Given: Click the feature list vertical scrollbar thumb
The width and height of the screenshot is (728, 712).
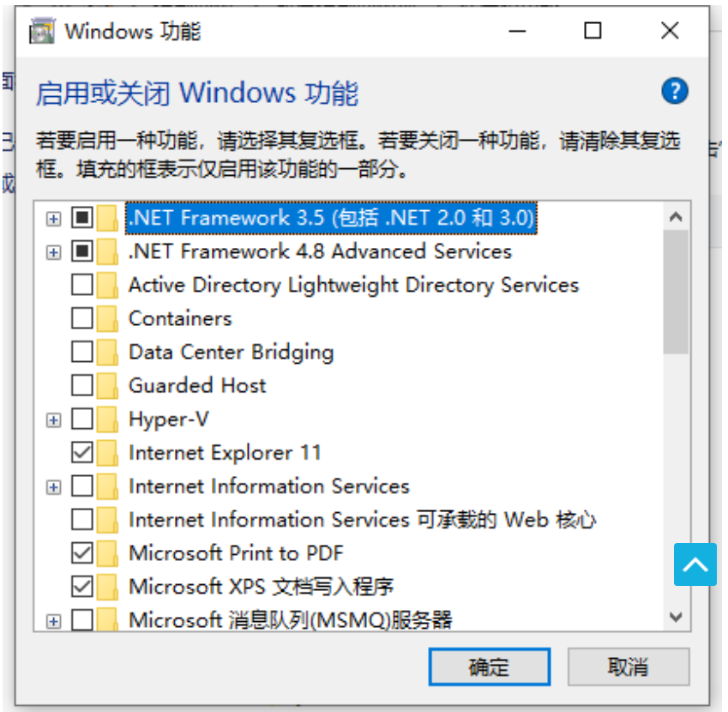Looking at the screenshot, I should pyautogui.click(x=676, y=292).
